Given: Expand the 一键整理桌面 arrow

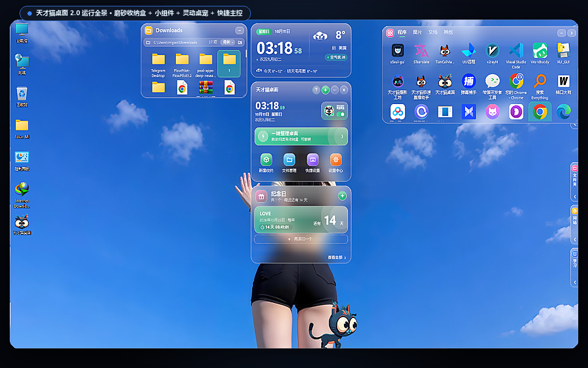Looking at the screenshot, I should [342, 136].
